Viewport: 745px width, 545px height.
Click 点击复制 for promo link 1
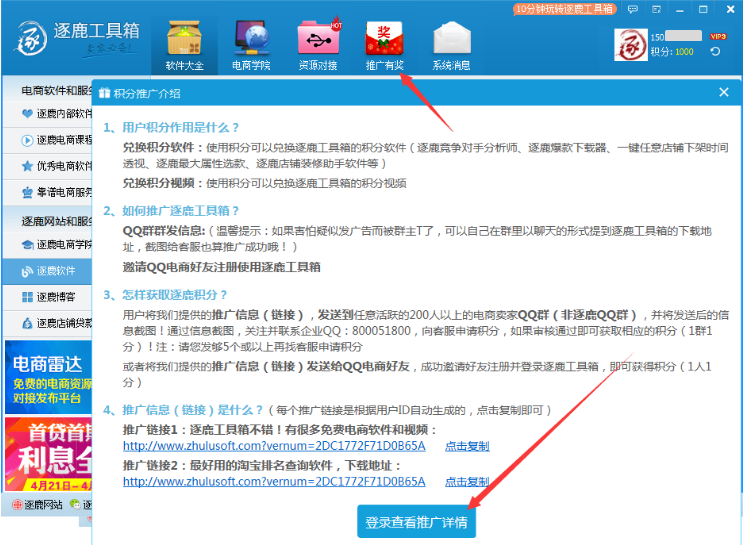[467, 446]
